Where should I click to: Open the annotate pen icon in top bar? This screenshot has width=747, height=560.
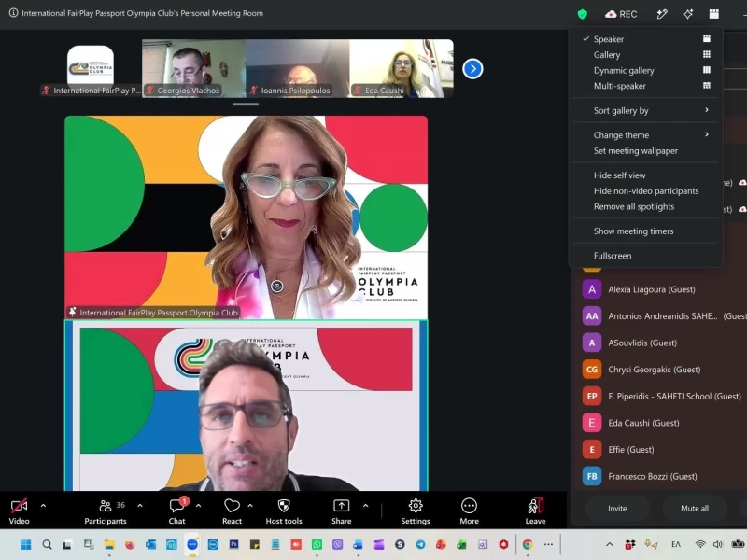pos(662,14)
